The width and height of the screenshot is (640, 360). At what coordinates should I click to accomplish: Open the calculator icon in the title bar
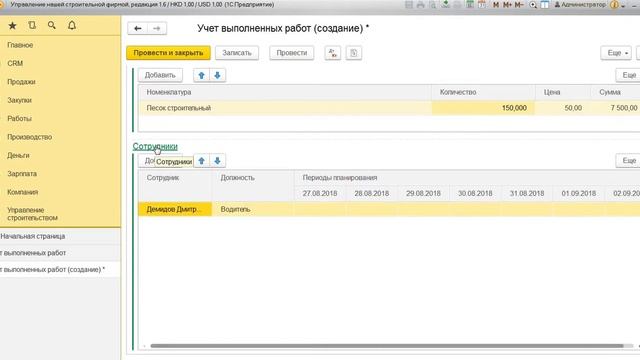470,4
